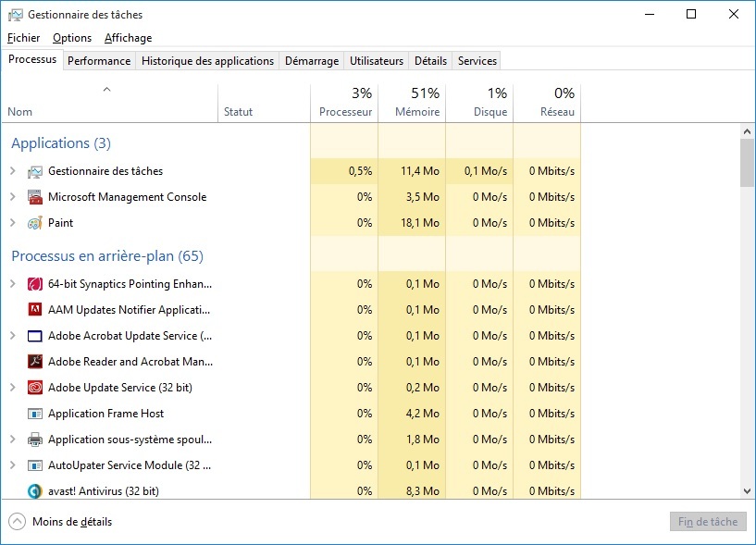Expand AutoUpater Service Module row
The height and width of the screenshot is (545, 756).
13,464
